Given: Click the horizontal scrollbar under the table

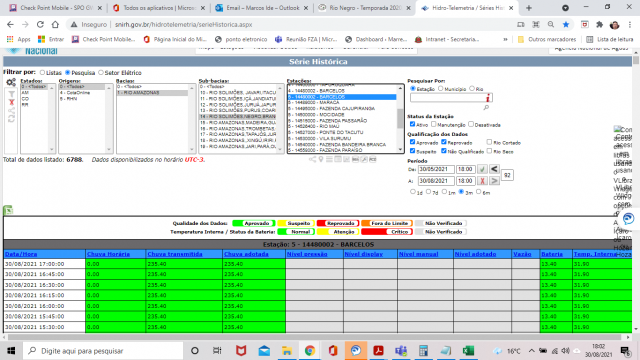Looking at the screenshot, I should (x=317, y=337).
